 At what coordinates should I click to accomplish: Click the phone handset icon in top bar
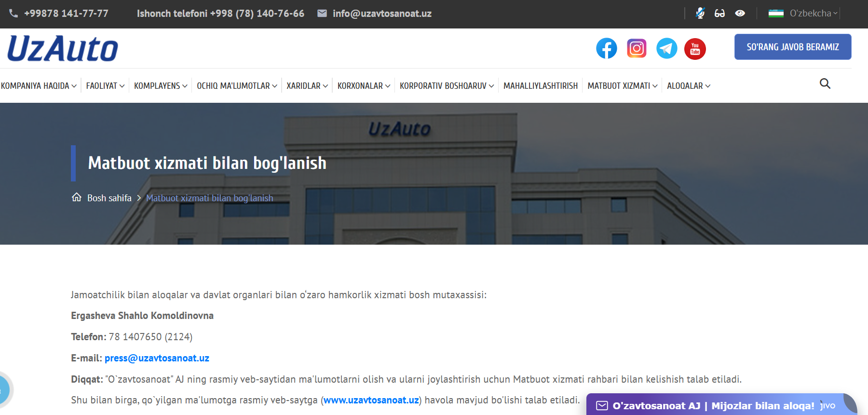14,14
